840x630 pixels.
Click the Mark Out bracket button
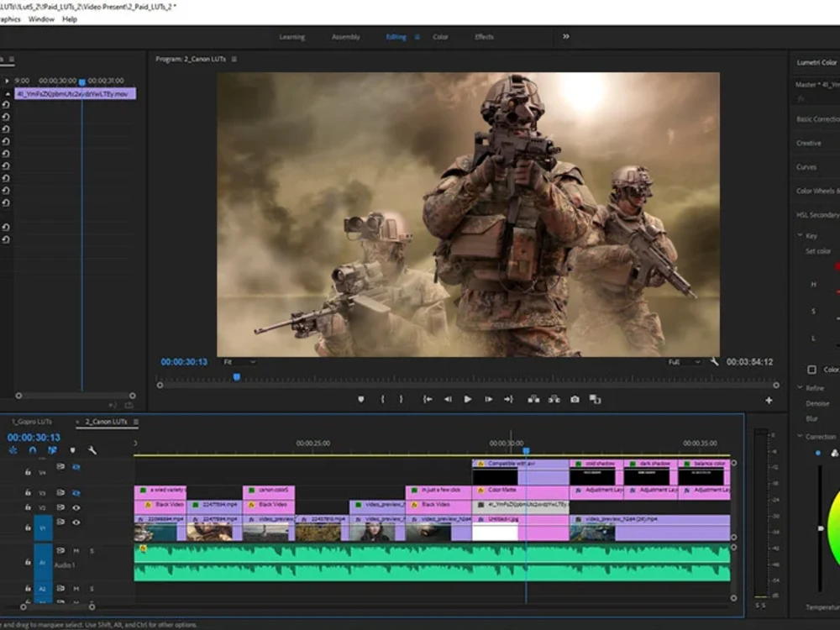coord(401,399)
